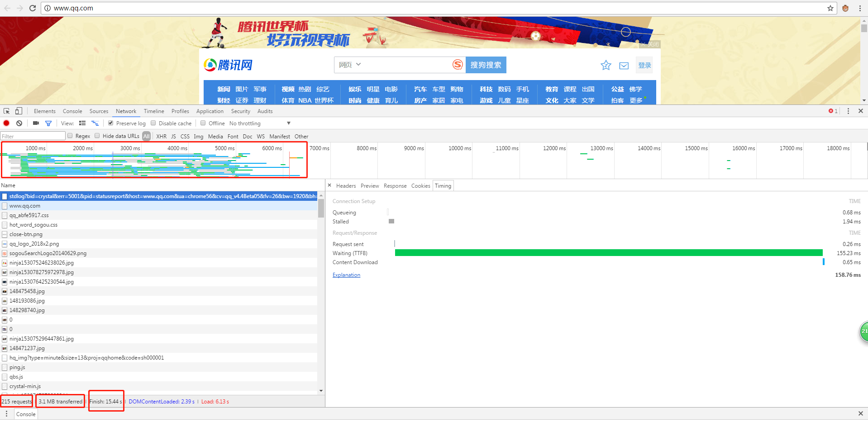Click the Waiting (TTFB) green timing bar

[x=609, y=253]
